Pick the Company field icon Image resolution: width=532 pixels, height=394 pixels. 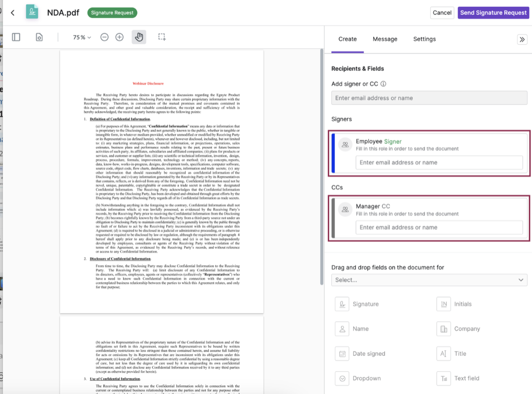pyautogui.click(x=444, y=329)
